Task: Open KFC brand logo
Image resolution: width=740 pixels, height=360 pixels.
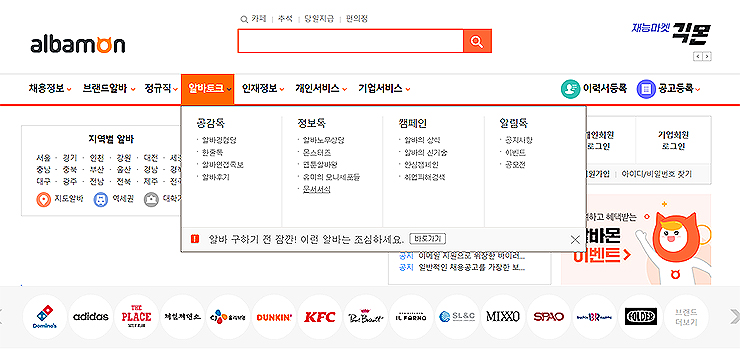Action: 320,317
